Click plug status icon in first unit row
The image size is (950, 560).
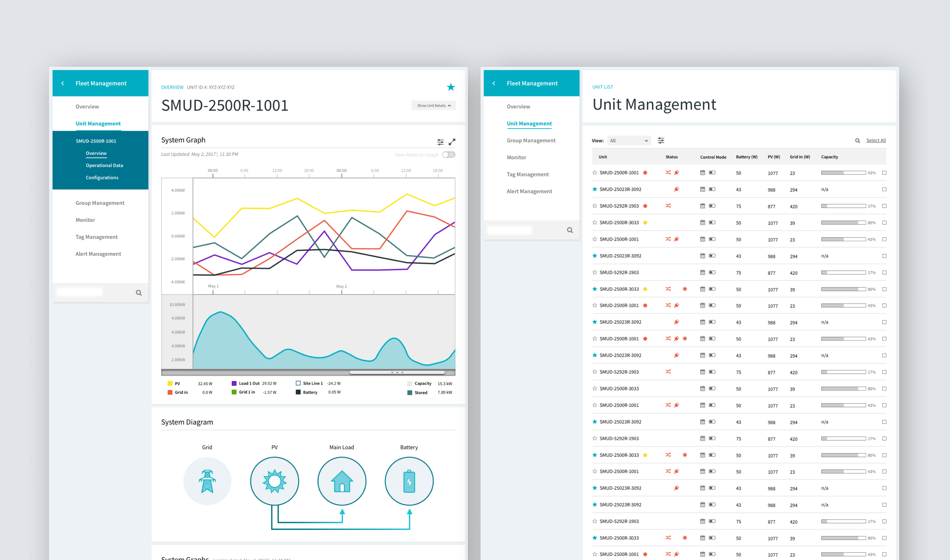[x=676, y=172]
